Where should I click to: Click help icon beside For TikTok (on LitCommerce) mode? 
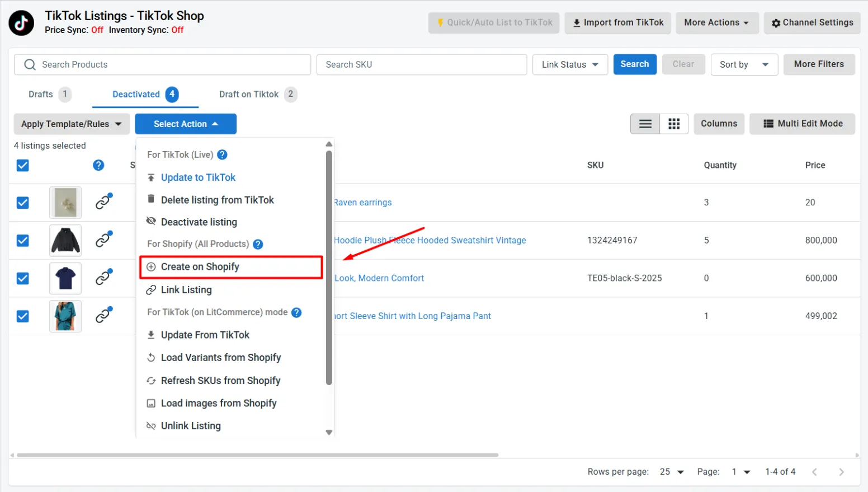point(296,312)
